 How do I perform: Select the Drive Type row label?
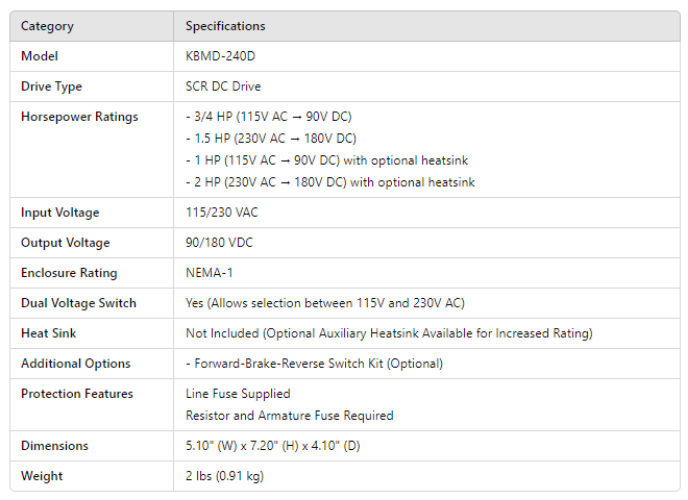[x=51, y=87]
